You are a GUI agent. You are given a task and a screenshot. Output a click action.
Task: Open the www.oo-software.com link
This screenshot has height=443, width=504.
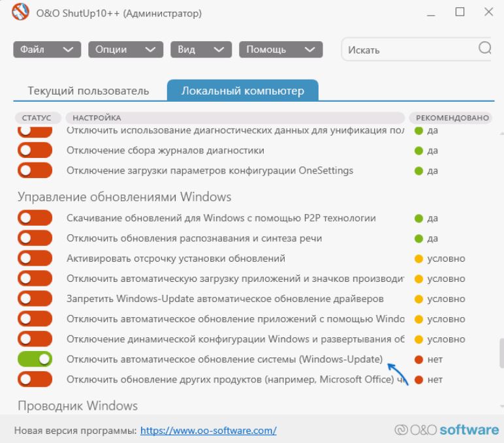[x=208, y=431]
